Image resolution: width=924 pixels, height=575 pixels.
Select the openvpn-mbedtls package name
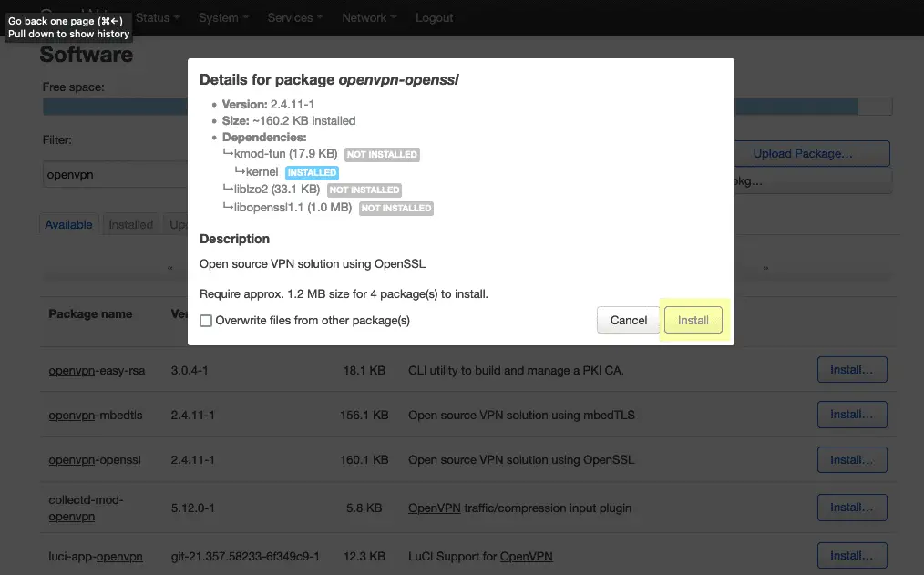click(x=96, y=416)
